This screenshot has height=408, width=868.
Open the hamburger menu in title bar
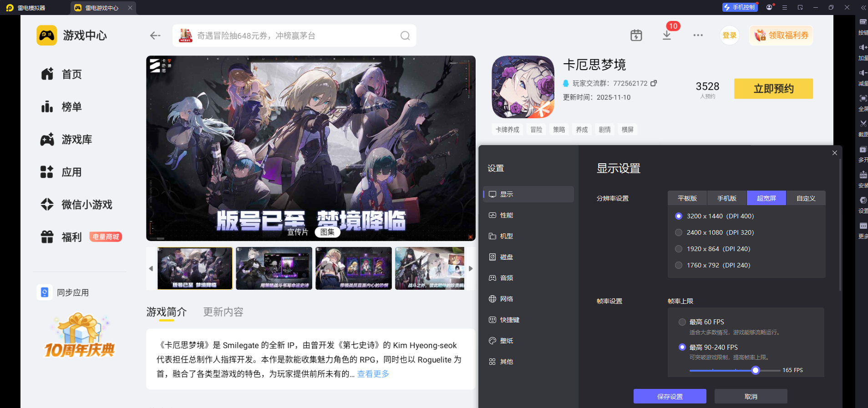(785, 7)
